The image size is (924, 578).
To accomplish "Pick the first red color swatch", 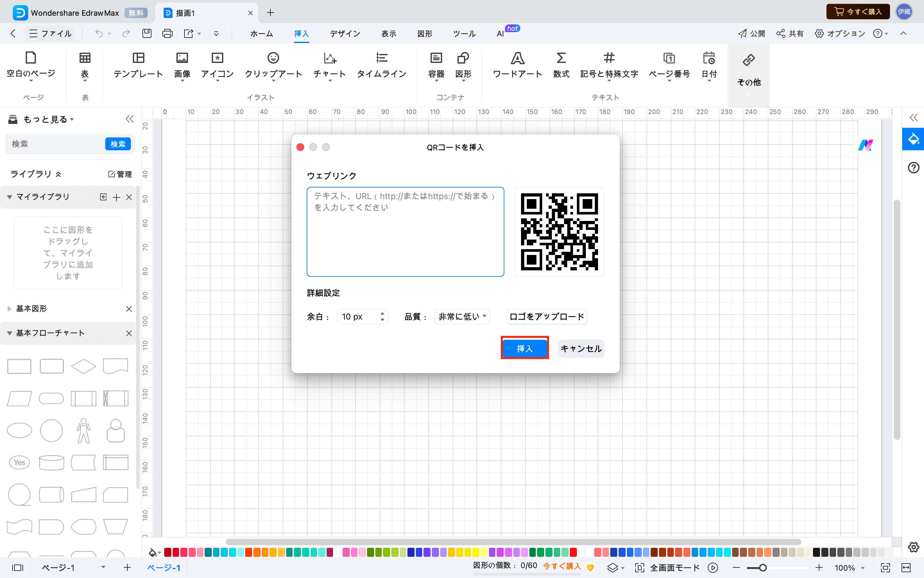I will point(167,552).
